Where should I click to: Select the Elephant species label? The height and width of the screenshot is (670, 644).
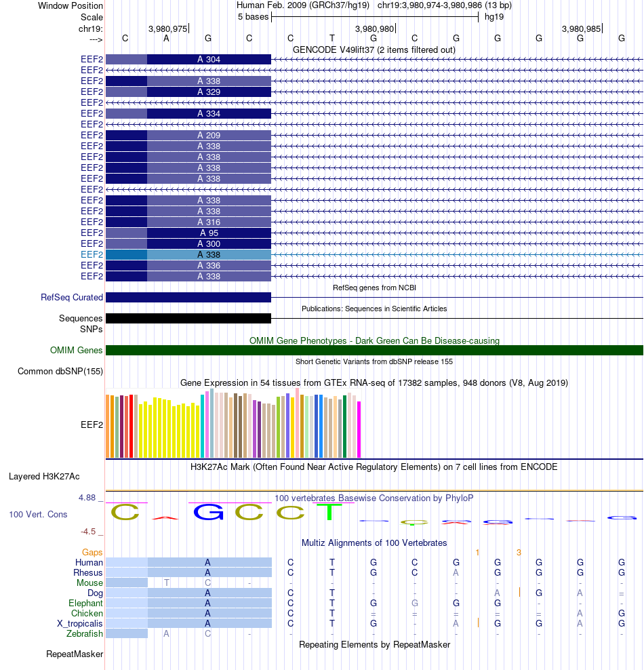tap(86, 604)
